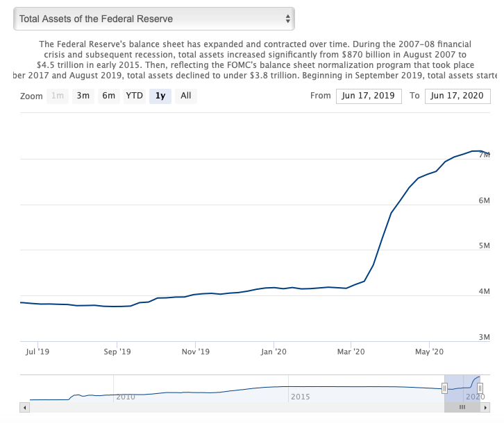Click the Mar '20 axis label
The height and width of the screenshot is (423, 504).
point(351,352)
